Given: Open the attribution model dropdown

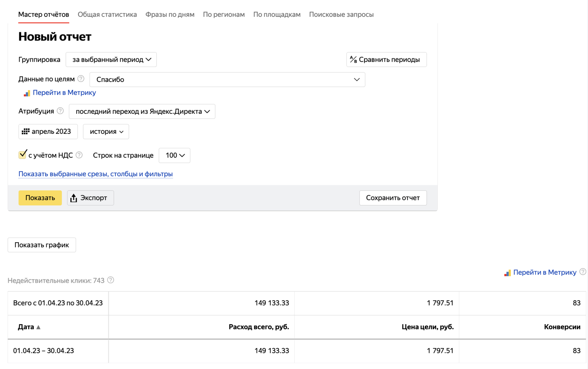Looking at the screenshot, I should point(142,111).
